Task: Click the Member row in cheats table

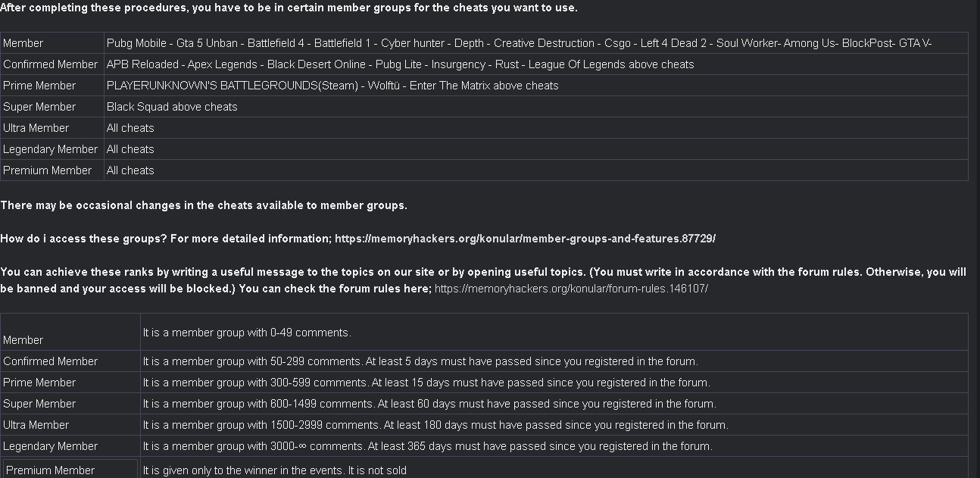Action: pyautogui.click(x=484, y=43)
